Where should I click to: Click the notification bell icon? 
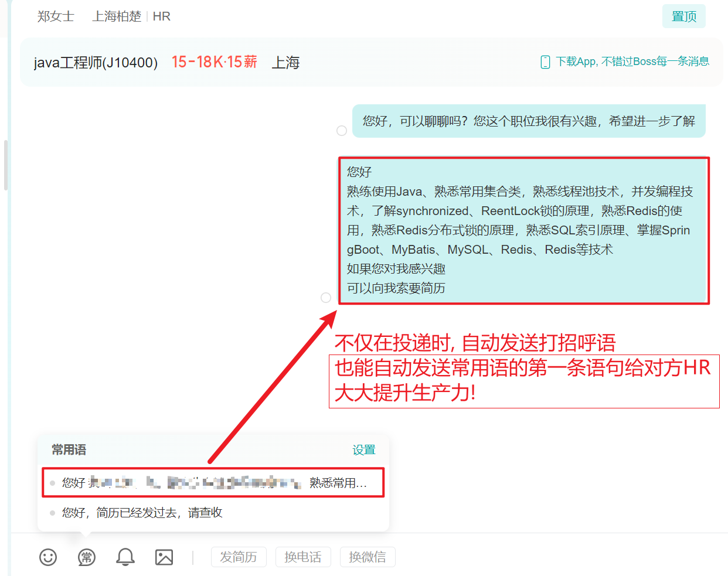click(124, 557)
